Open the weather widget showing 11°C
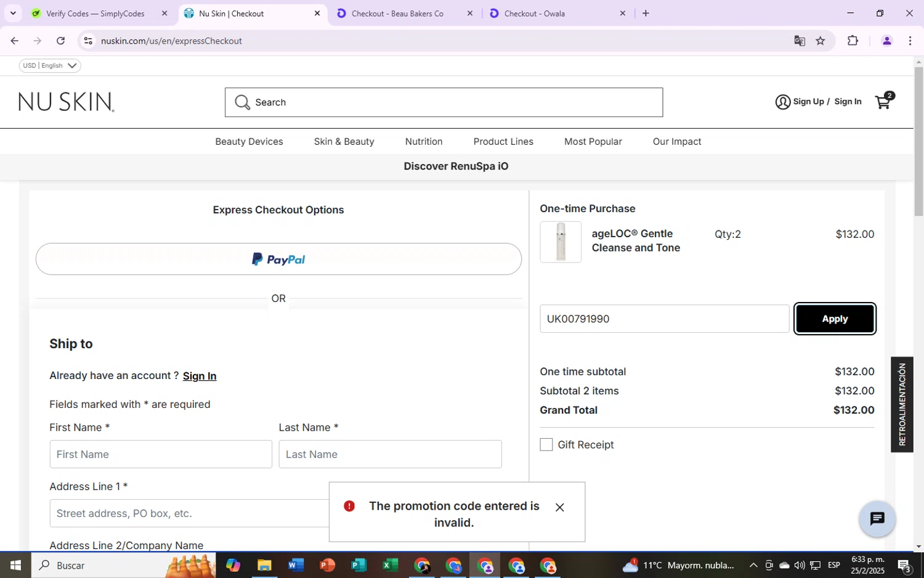This screenshot has height=578, width=924. click(x=678, y=565)
